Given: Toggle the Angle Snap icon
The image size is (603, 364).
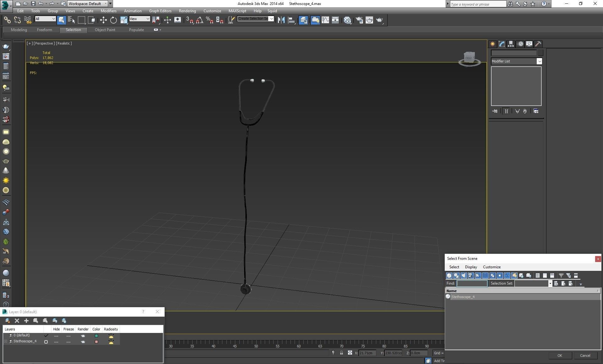Looking at the screenshot, I should [x=199, y=20].
